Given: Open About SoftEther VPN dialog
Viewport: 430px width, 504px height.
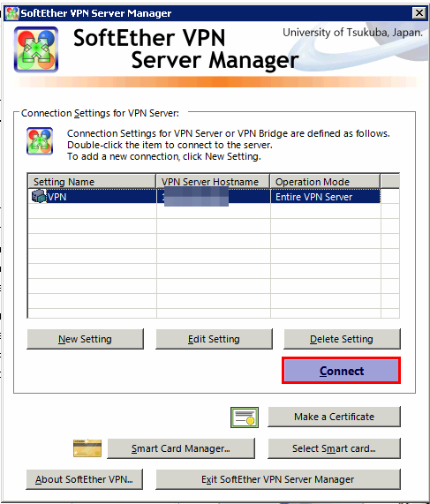Looking at the screenshot, I should coord(84,479).
